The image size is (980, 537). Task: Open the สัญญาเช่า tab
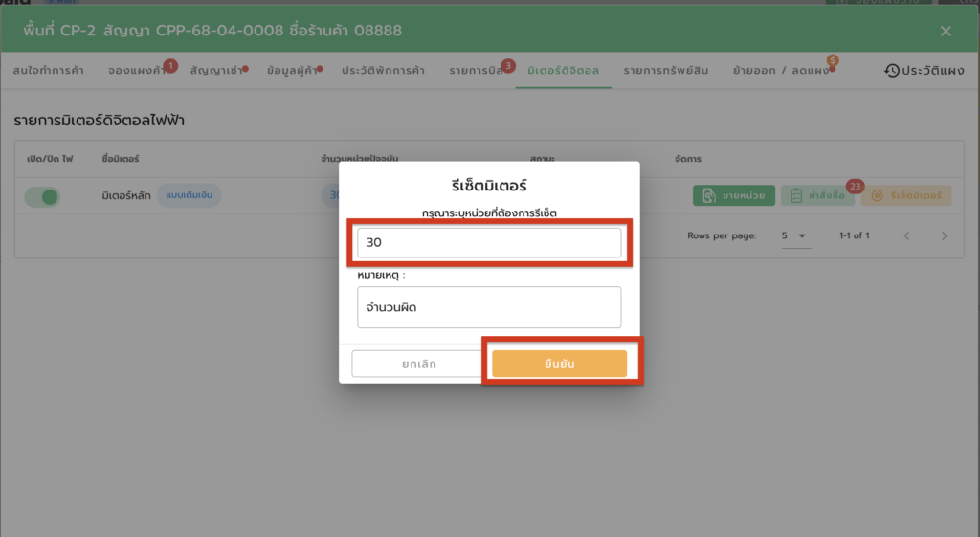[216, 71]
